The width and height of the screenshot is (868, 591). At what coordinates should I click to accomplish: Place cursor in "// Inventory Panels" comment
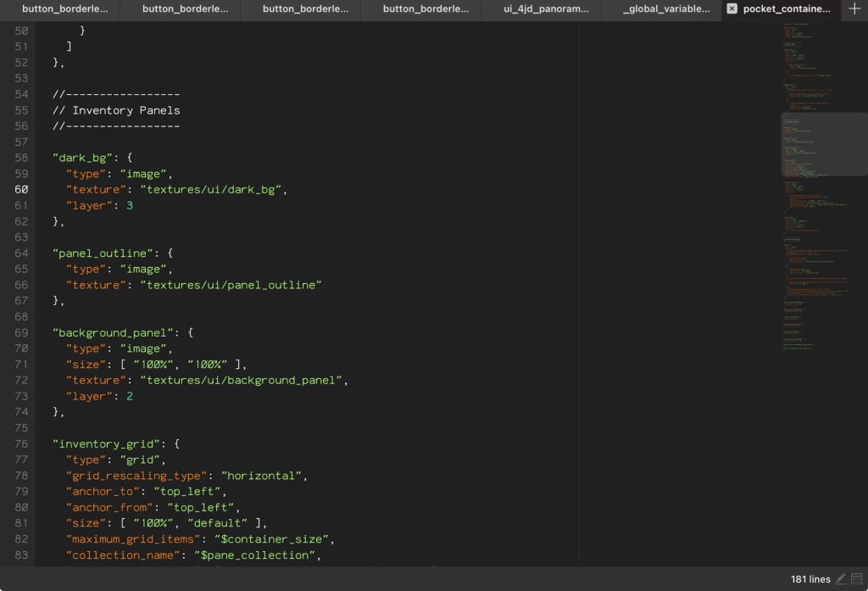click(x=116, y=110)
